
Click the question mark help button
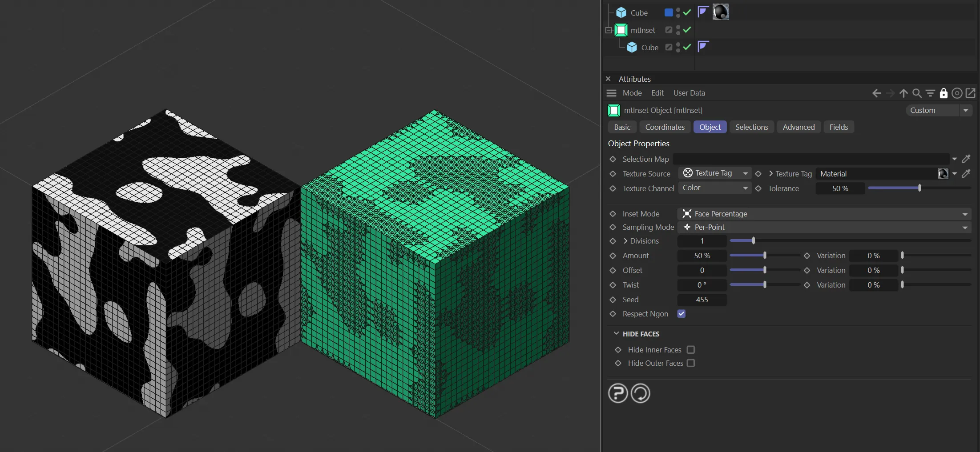coord(618,393)
